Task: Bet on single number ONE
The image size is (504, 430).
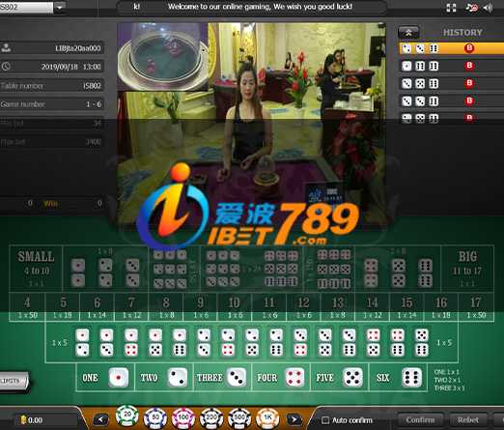Action: click(105, 377)
